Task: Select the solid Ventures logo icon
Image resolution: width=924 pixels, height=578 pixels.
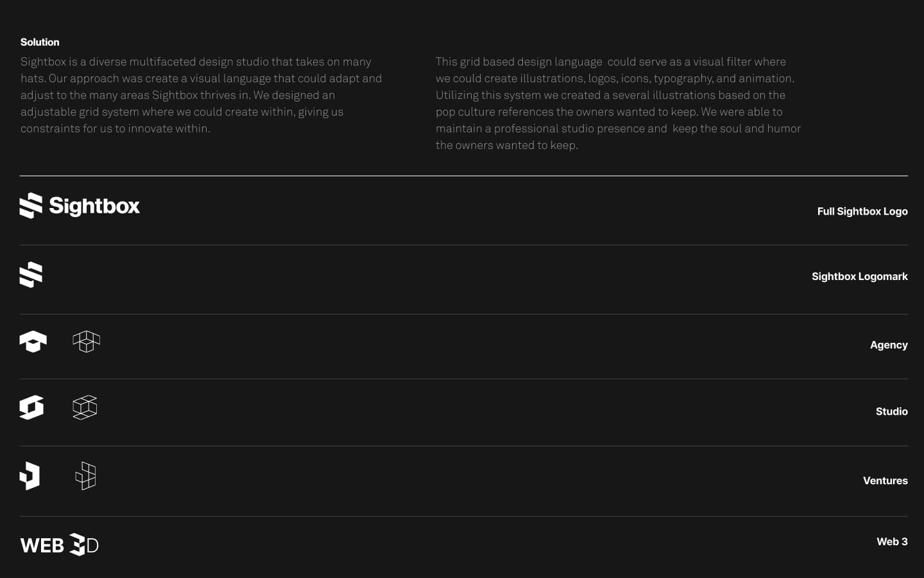Action: [30, 476]
